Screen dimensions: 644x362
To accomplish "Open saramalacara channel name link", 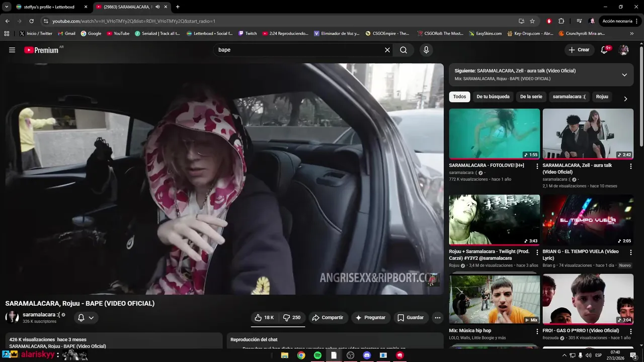I will click(x=41, y=315).
